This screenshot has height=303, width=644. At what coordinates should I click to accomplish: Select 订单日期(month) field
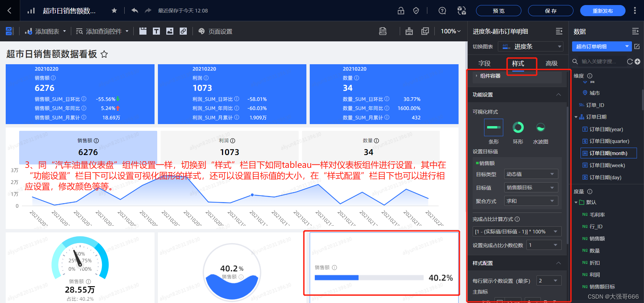[608, 153]
